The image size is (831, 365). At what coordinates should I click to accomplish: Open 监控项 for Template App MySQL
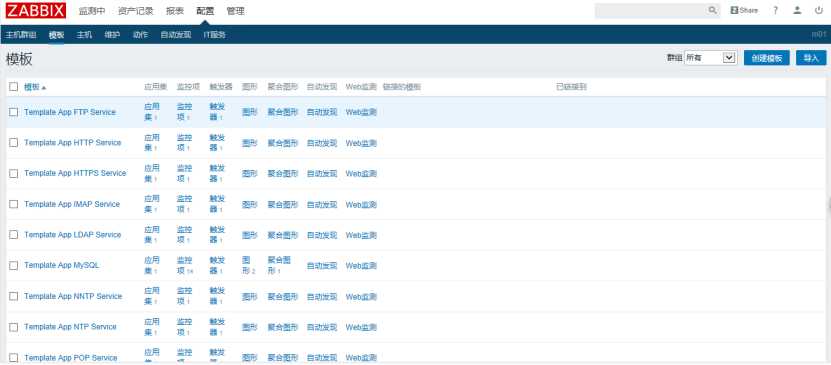click(184, 265)
